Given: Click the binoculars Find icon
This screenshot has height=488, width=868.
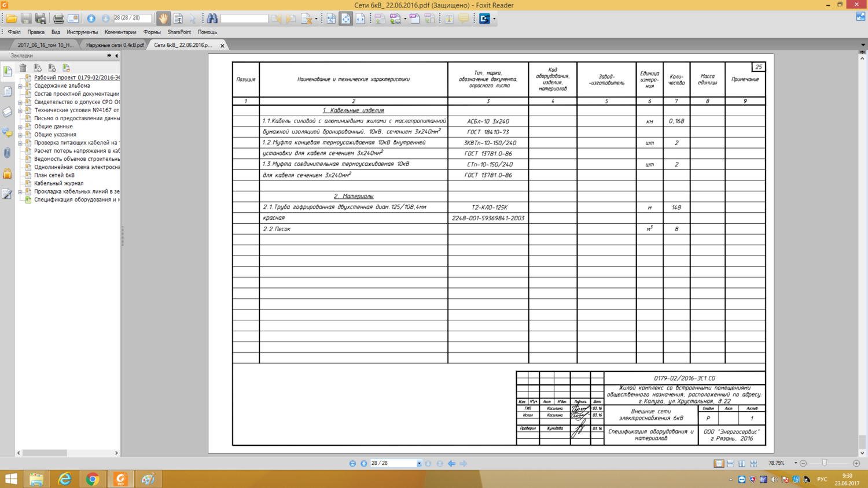Looking at the screenshot, I should [x=212, y=19].
